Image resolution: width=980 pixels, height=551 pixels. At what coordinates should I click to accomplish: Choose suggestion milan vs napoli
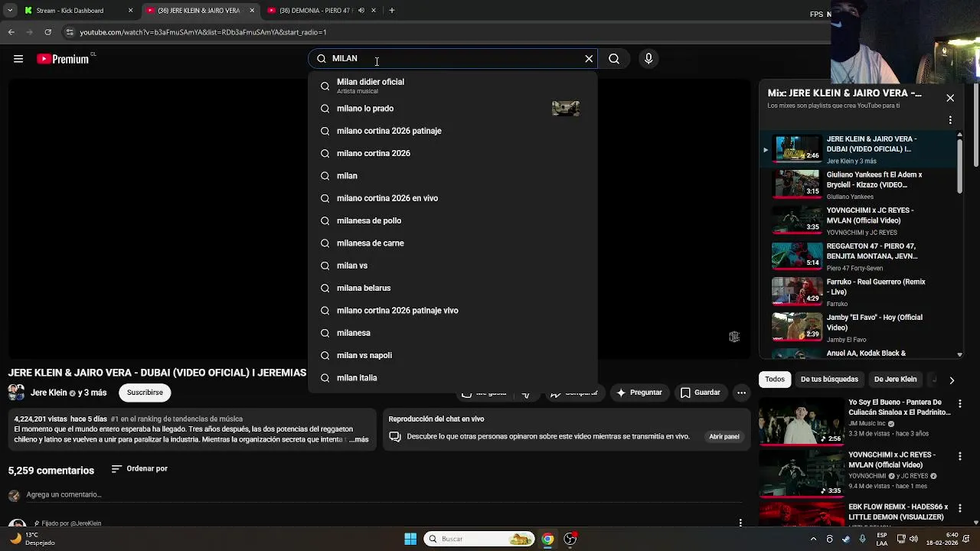(x=452, y=355)
